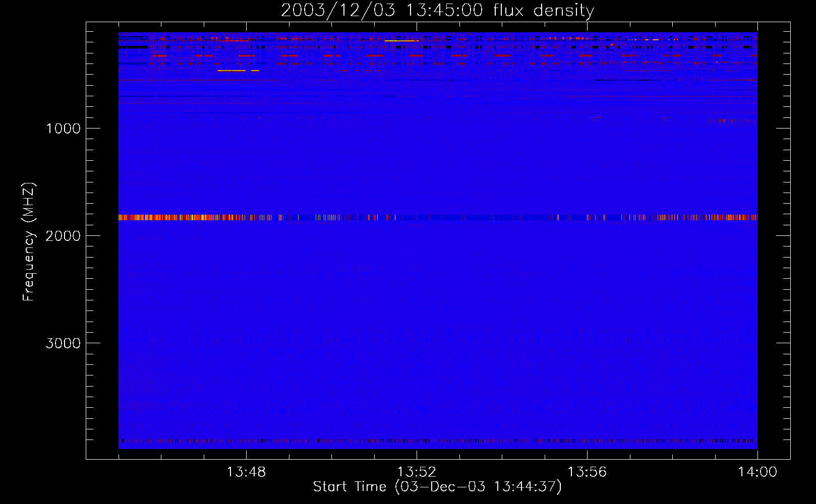The image size is (816, 504).
Task: Click the plot title '2003/12/03 13:45:00 flux density'
Action: click(437, 11)
